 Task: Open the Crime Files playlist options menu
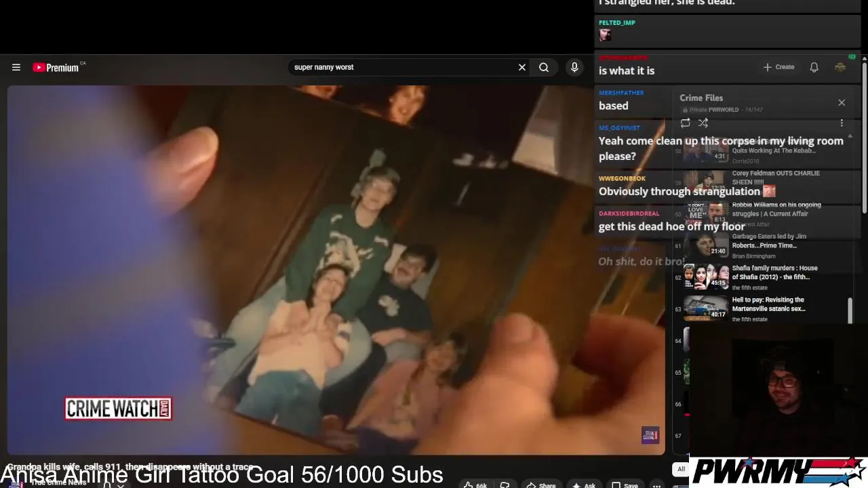(842, 123)
